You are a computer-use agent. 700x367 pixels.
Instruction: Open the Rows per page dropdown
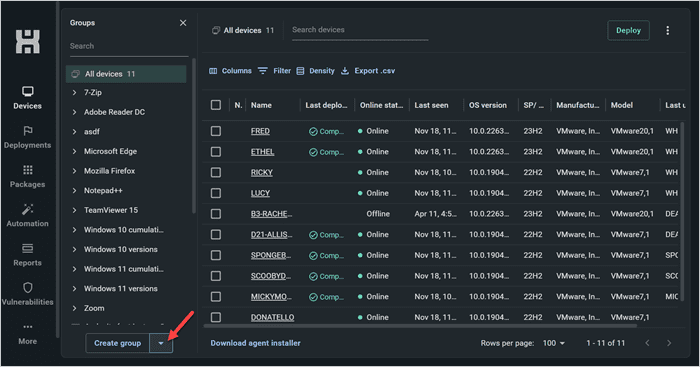pyautogui.click(x=554, y=343)
